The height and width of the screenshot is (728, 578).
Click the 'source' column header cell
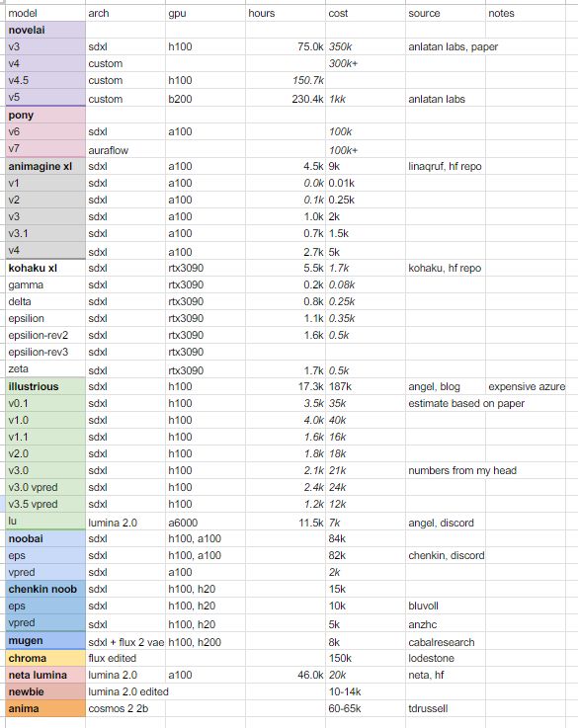point(446,13)
